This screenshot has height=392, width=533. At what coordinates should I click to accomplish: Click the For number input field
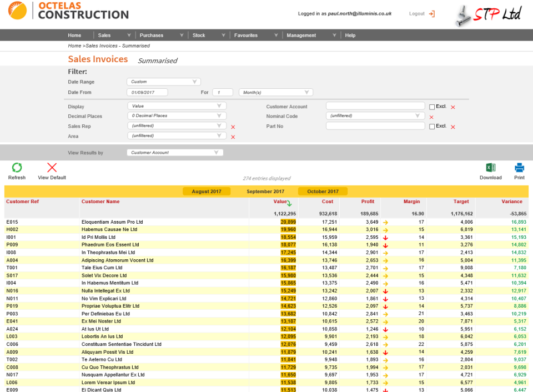point(223,92)
